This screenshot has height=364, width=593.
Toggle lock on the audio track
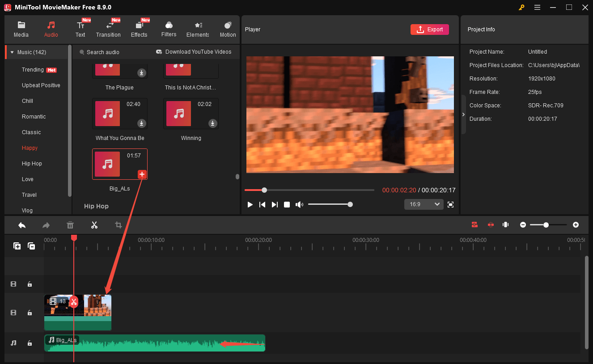[30, 343]
